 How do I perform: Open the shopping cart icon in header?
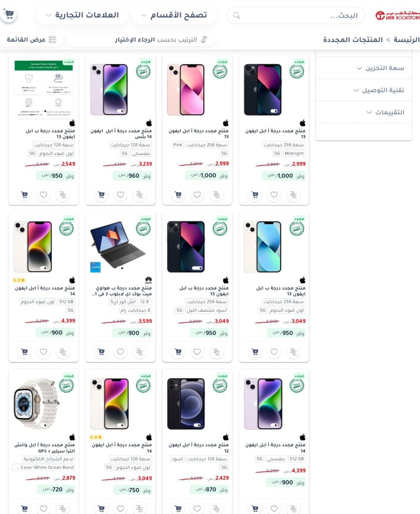9,15
